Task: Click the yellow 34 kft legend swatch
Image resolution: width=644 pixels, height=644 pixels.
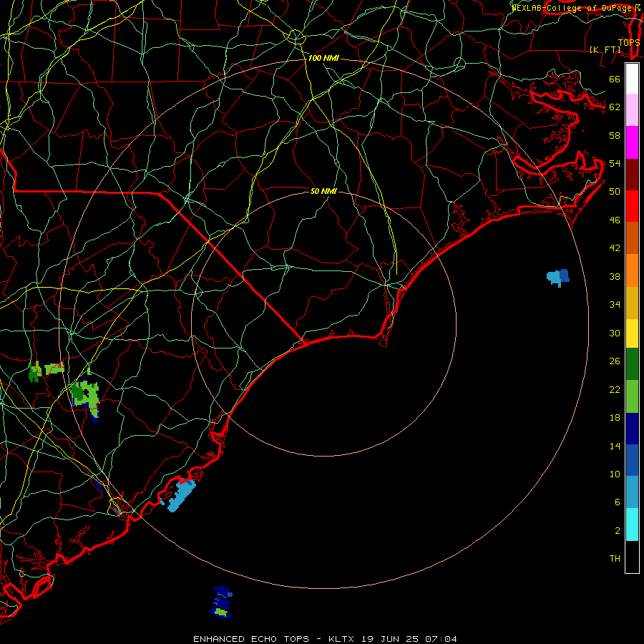Action: [x=632, y=333]
